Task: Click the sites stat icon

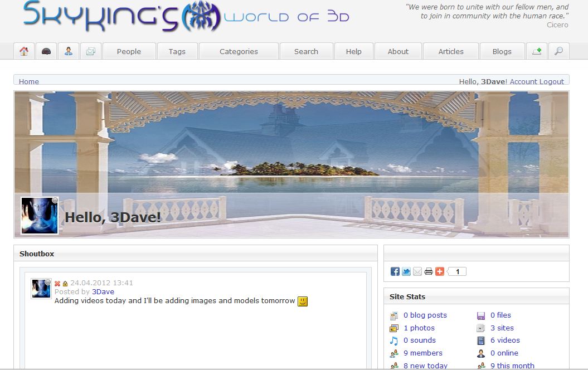Action: 481,328
